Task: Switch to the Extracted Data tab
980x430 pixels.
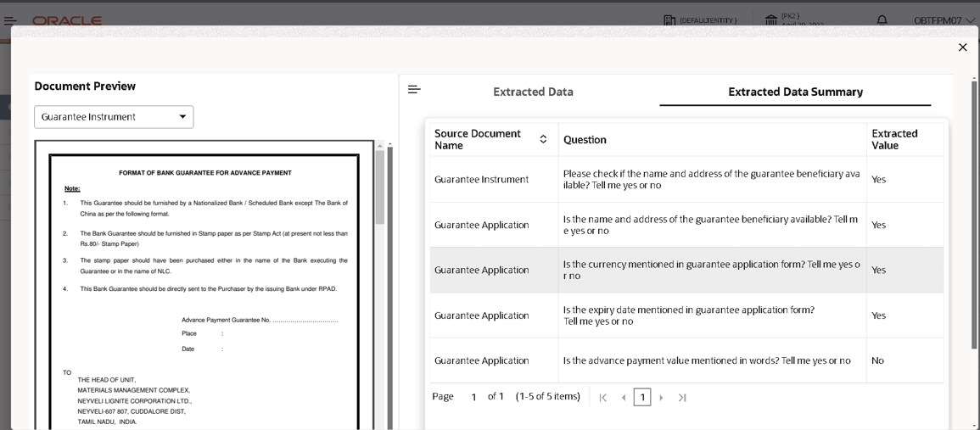Action: (533, 92)
